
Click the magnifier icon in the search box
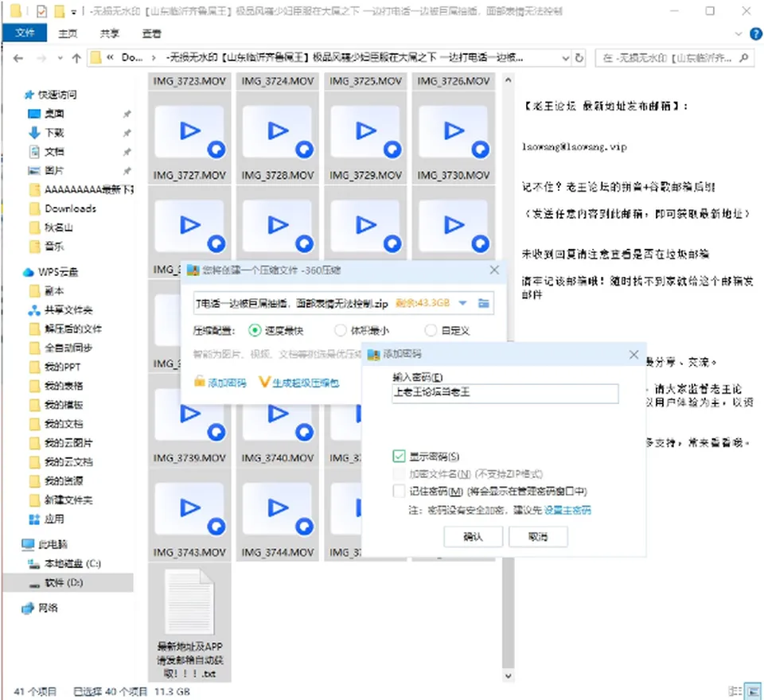tap(743, 58)
